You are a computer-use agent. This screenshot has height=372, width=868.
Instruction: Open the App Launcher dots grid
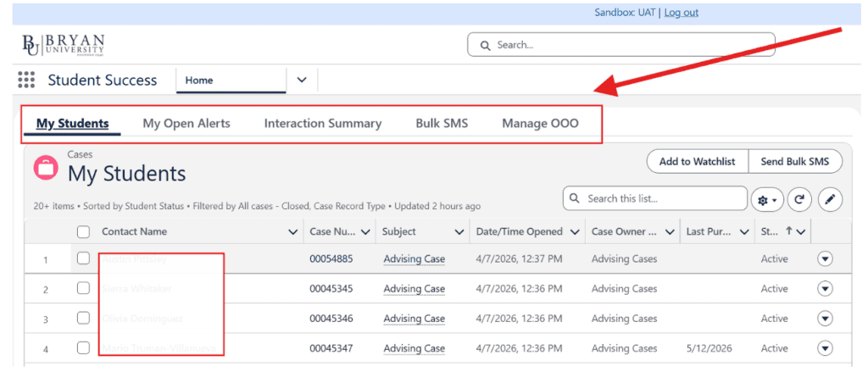pyautogui.click(x=26, y=80)
